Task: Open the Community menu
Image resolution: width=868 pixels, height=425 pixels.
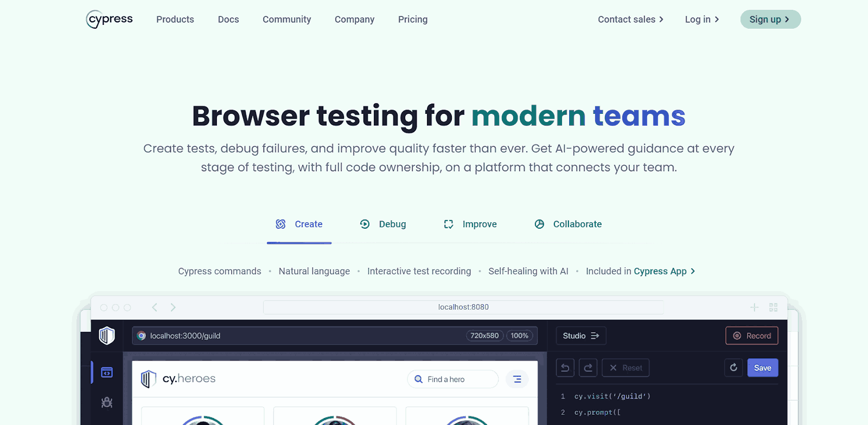Action: click(287, 20)
